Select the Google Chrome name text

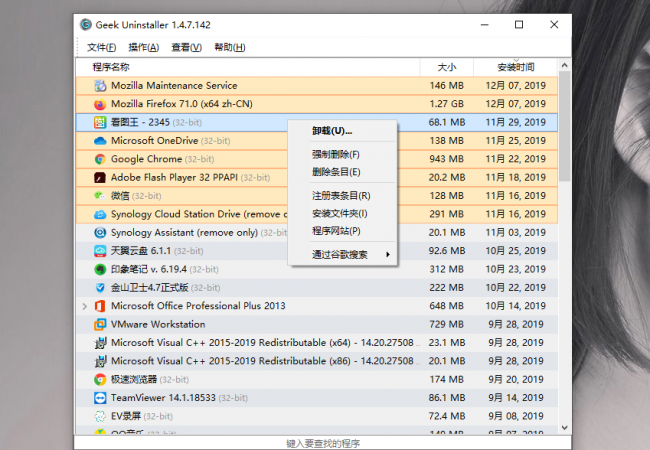coord(146,159)
